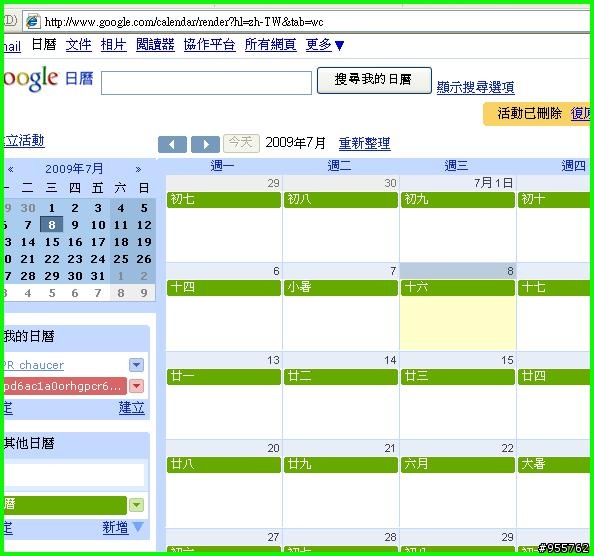Click the date number 20 in main grid
Image resolution: width=594 pixels, height=556 pixels.
tap(273, 448)
